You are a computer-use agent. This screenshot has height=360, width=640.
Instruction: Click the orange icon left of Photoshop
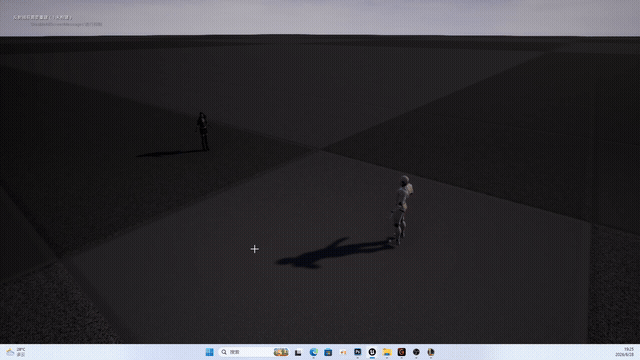point(343,352)
